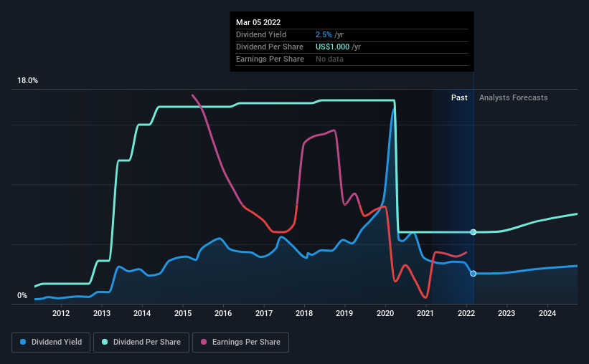589x364 pixels.
Task: Click the pink Earnings Per Share legend dot
Action: point(204,342)
